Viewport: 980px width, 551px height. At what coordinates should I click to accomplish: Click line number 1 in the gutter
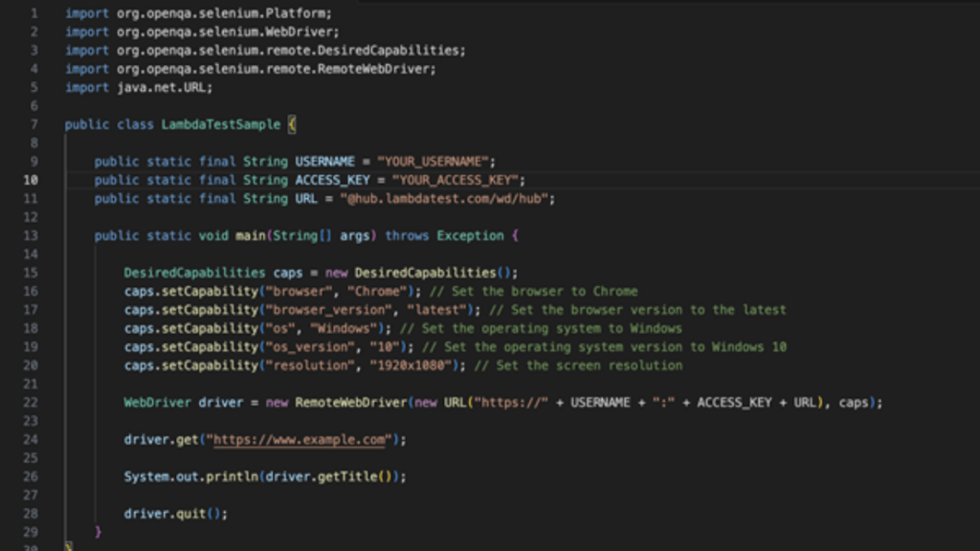(x=32, y=13)
